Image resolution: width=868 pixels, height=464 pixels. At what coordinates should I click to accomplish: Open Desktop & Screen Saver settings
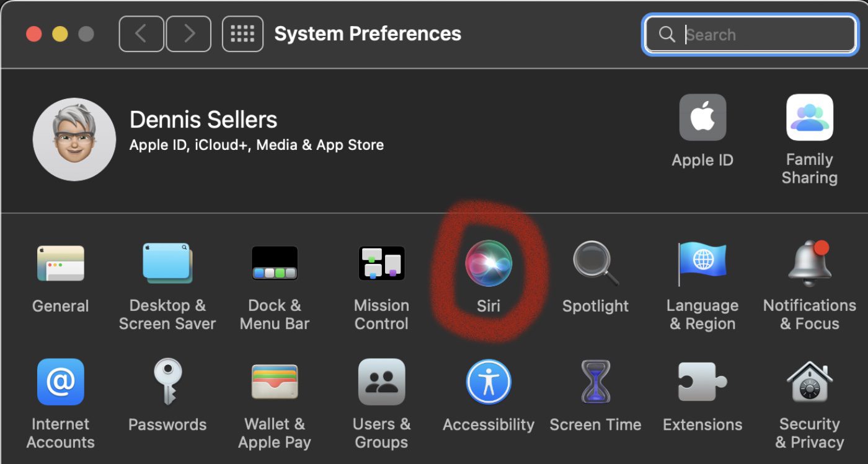(167, 263)
